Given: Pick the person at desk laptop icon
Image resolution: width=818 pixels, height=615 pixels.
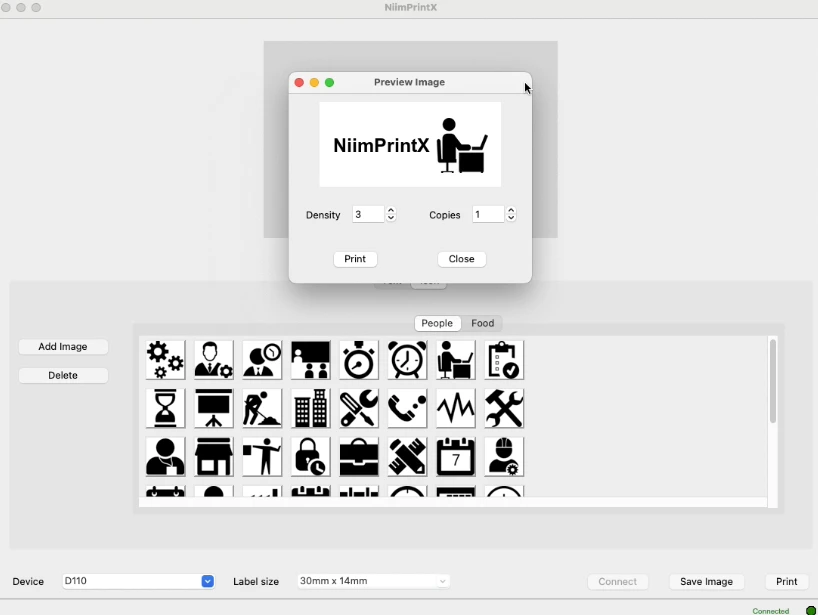Looking at the screenshot, I should (456, 360).
